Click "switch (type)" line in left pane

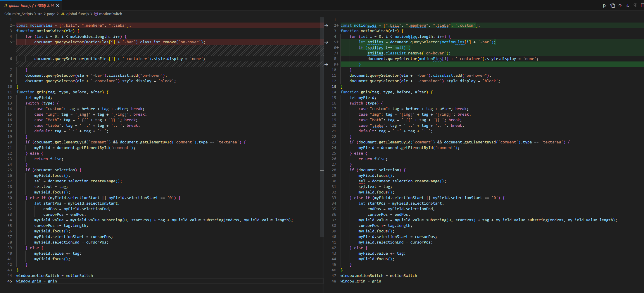tap(42, 103)
